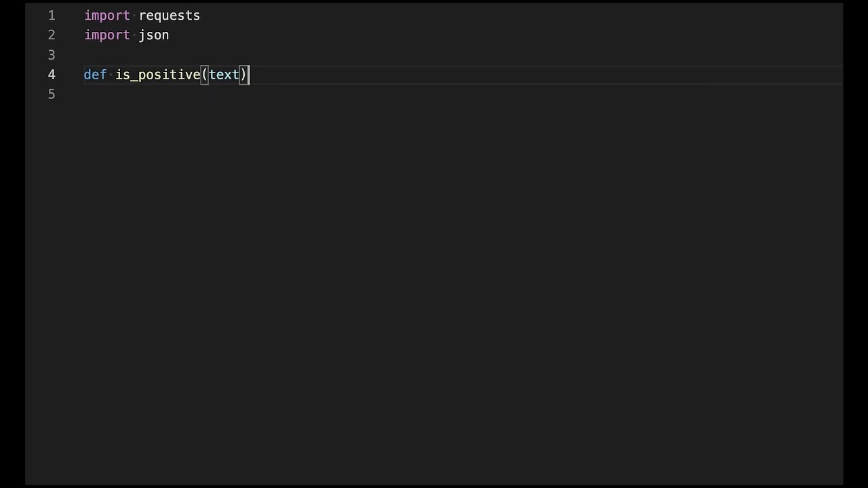Click the opening parenthesis after is_positive

[204, 75]
